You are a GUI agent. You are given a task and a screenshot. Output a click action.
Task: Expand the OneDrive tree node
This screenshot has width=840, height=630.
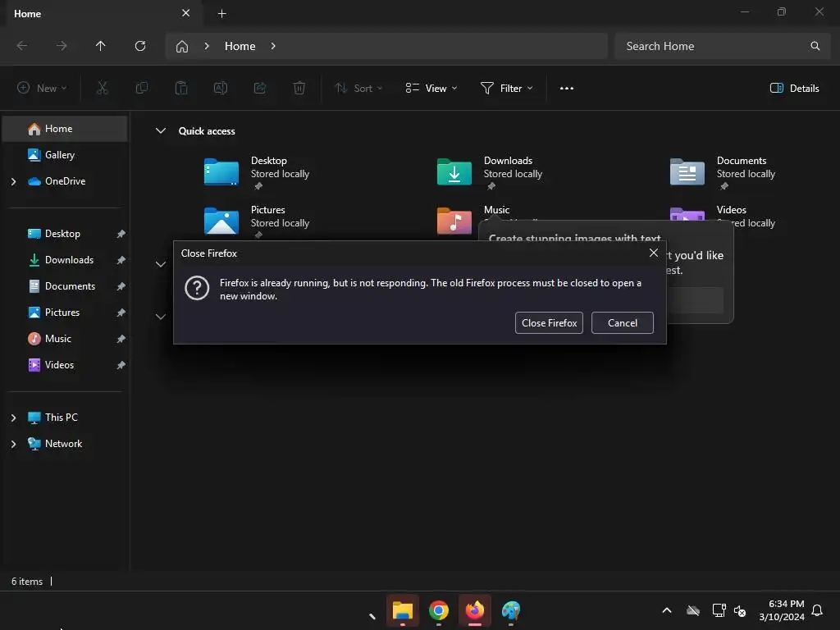click(x=13, y=181)
